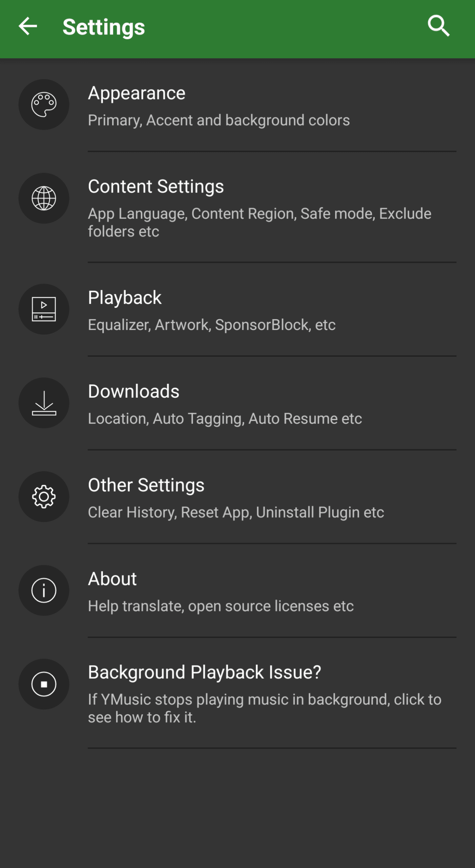The image size is (475, 868).
Task: Open search with the magnifier icon
Action: (438, 26)
